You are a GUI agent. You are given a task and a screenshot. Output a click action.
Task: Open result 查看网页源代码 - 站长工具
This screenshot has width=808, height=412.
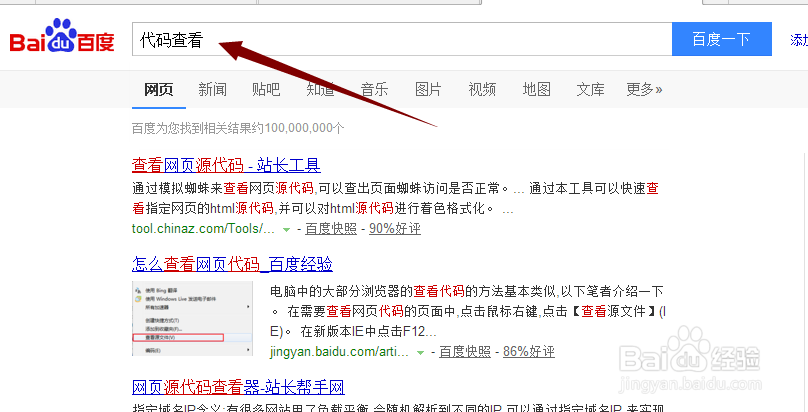(226, 165)
